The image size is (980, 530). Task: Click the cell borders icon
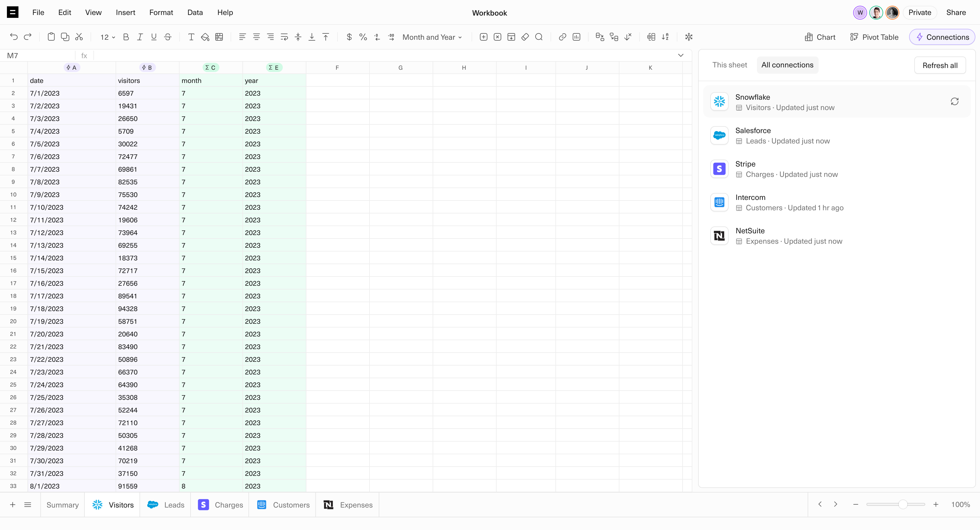[219, 37]
